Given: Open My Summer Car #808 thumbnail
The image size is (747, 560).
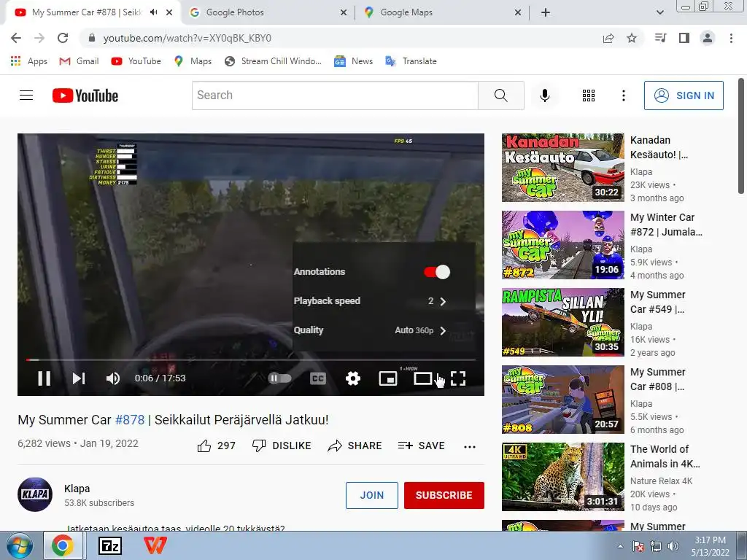Looking at the screenshot, I should [x=562, y=400].
